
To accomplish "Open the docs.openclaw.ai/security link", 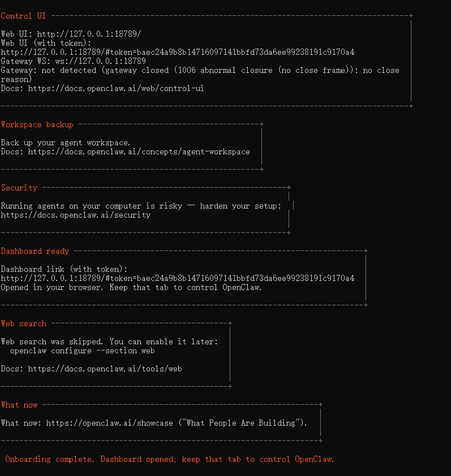I will pos(76,215).
